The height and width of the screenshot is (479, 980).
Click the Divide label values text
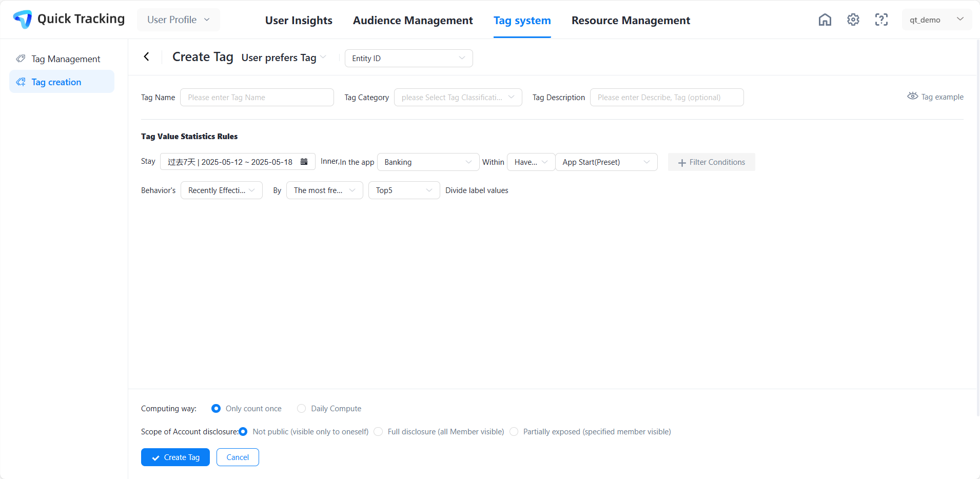[x=477, y=190]
